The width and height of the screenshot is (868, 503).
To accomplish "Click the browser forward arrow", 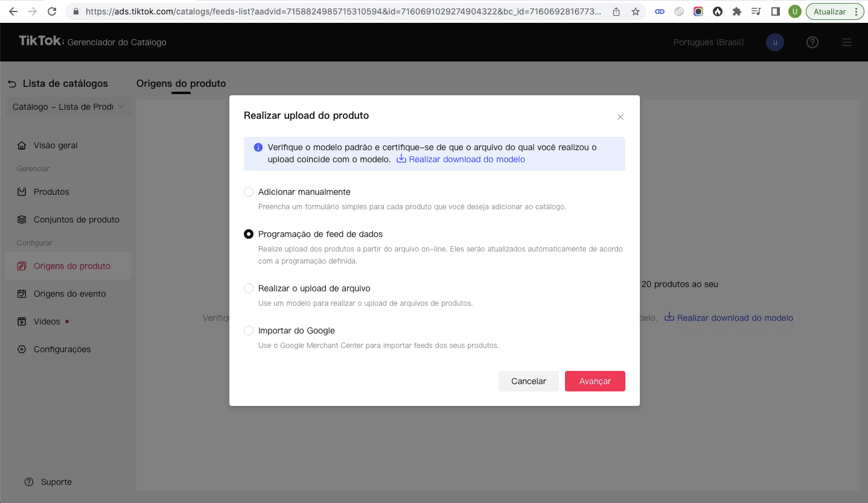I will [x=32, y=11].
